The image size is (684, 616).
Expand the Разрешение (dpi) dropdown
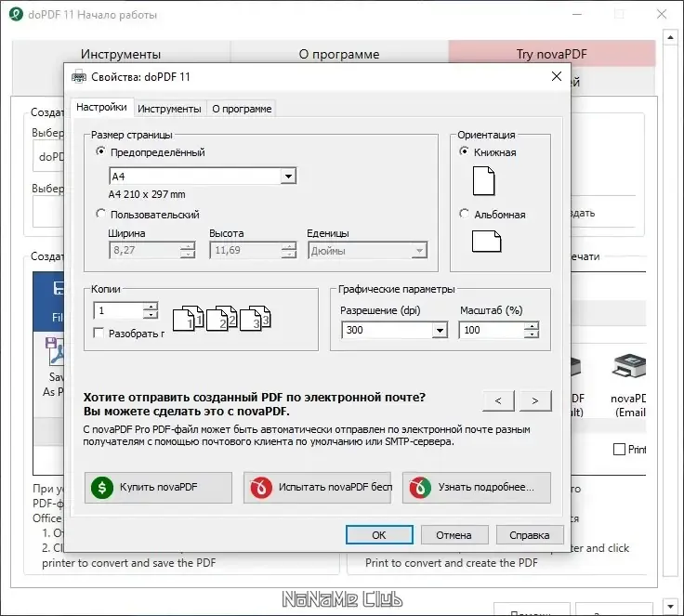click(440, 331)
